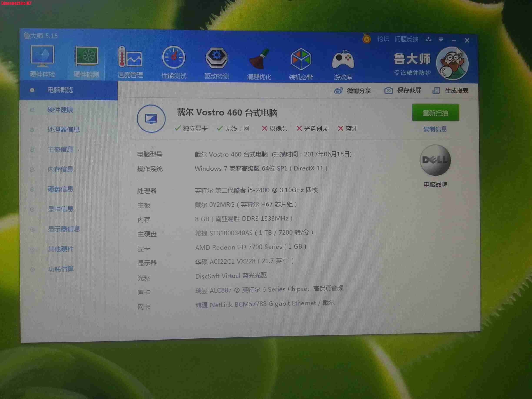Open the 内存信息 sidebar page
This screenshot has height=399, width=532.
(60, 169)
